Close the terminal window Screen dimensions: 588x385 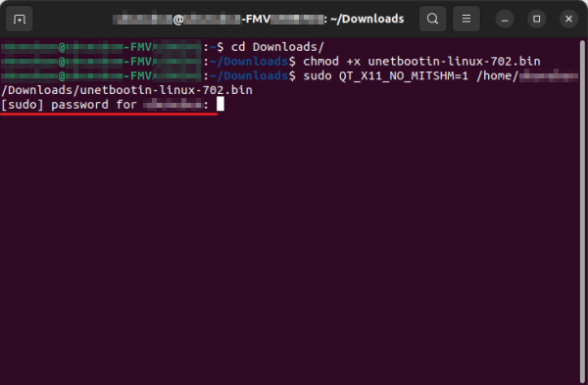coord(568,19)
